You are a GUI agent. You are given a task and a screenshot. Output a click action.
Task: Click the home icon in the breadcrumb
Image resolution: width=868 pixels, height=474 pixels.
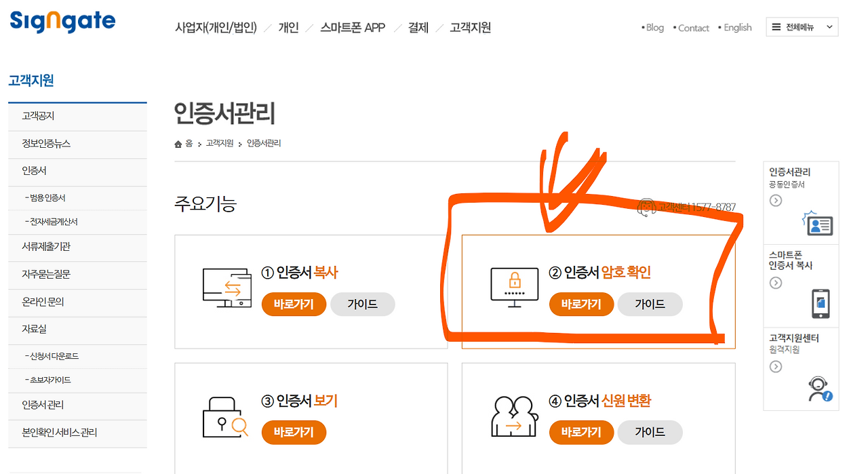(x=177, y=143)
